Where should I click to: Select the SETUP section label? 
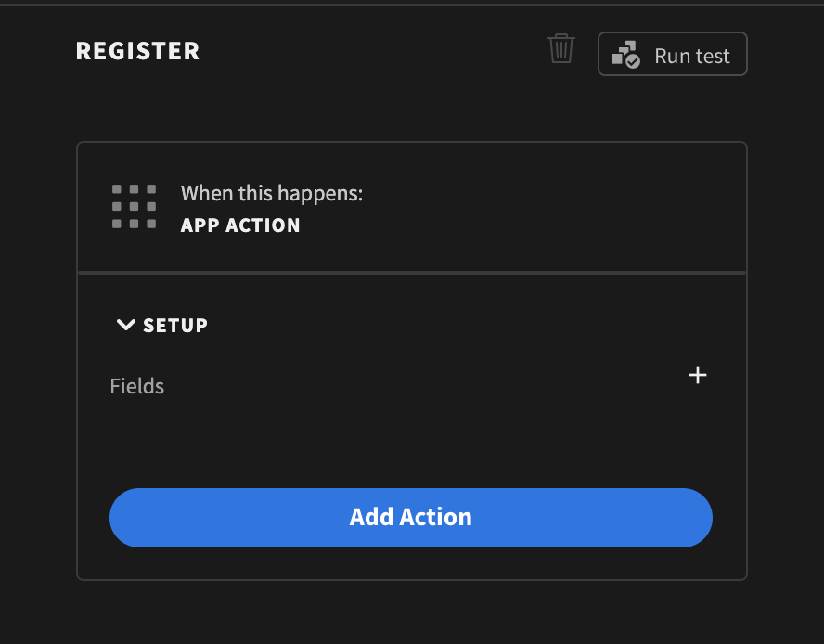tap(174, 325)
